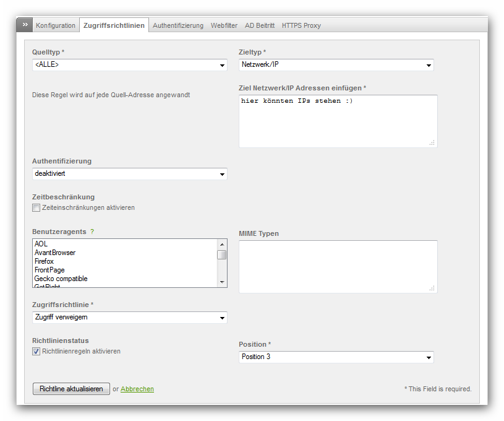This screenshot has width=504, height=421.
Task: Uncheck Richtlinienregeln aktivieren checkbox
Action: (36, 352)
